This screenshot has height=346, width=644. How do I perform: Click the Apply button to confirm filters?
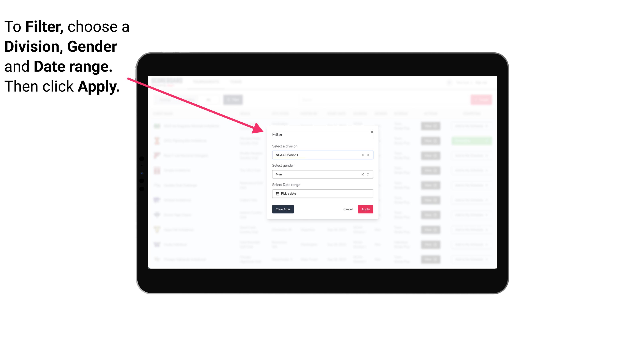coord(365,209)
